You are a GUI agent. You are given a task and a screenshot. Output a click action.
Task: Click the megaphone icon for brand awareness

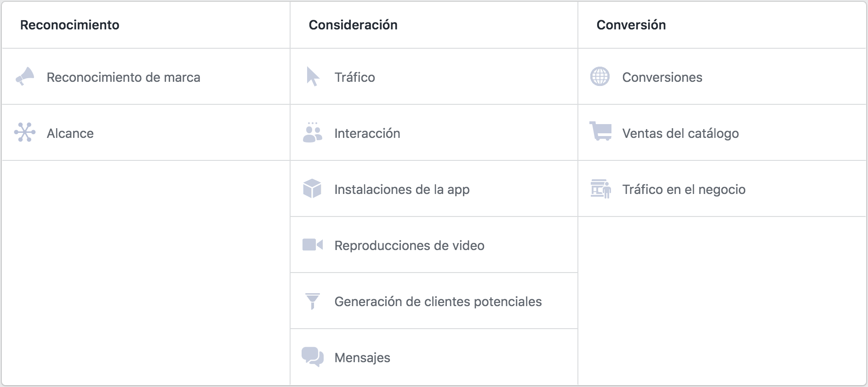[25, 76]
